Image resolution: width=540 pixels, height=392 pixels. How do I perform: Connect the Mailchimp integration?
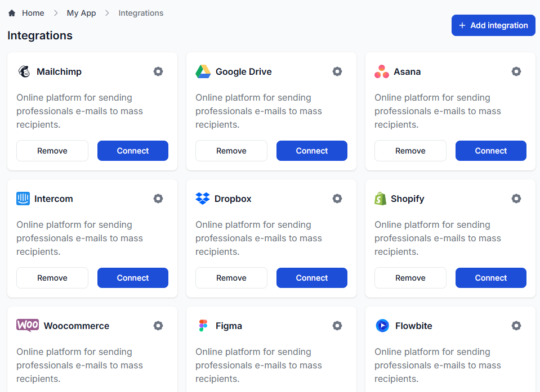pos(133,151)
